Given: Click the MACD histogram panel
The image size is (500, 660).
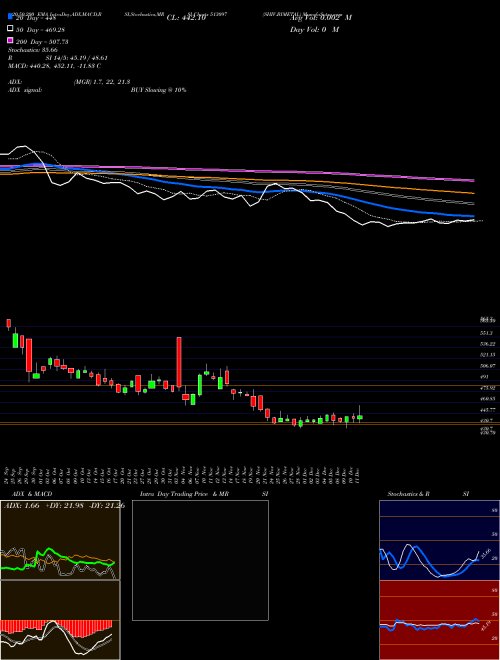Looking at the screenshot, I should point(60,620).
